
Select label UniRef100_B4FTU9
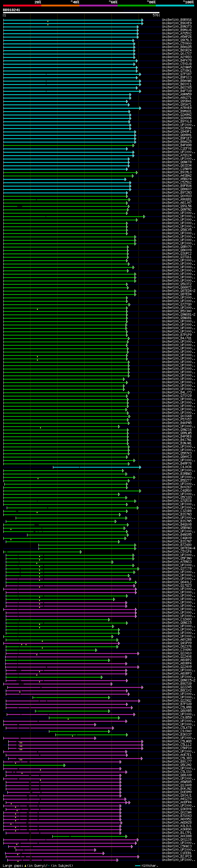coord(177,91)
